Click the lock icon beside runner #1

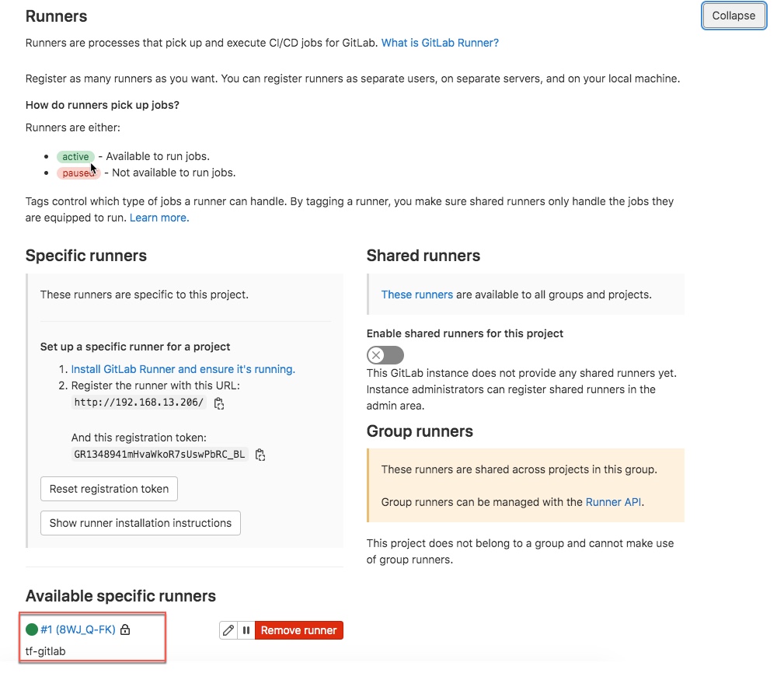126,629
